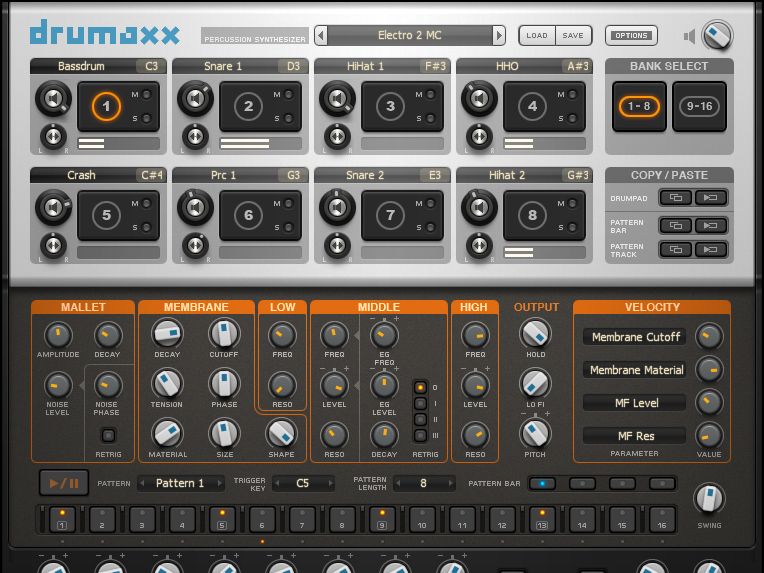Click the Crash volume knob

(x=53, y=208)
